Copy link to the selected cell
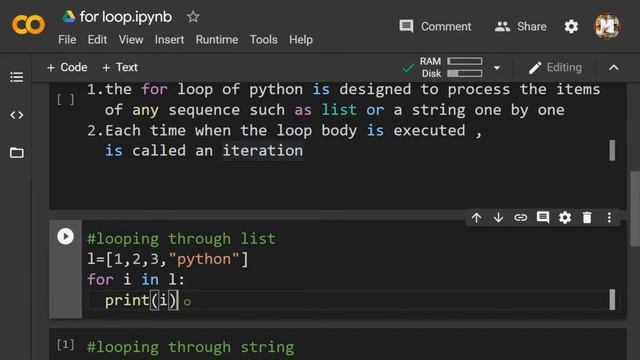The width and height of the screenshot is (640, 360). [x=520, y=218]
